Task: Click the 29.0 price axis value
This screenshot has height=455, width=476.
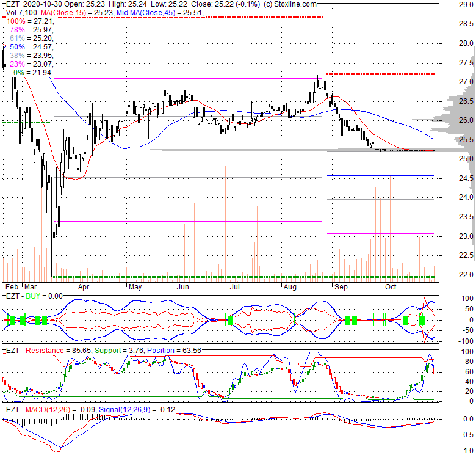Action: (466, 4)
